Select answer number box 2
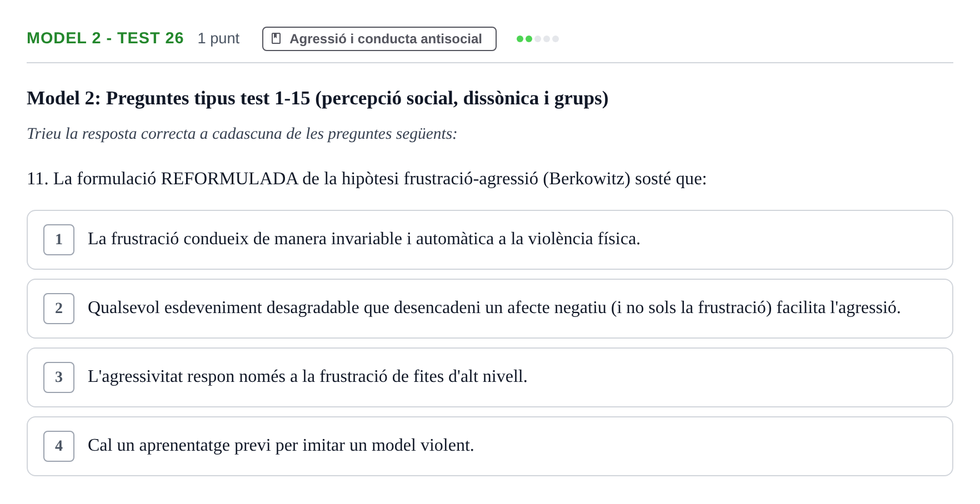980x504 pixels. (x=59, y=309)
